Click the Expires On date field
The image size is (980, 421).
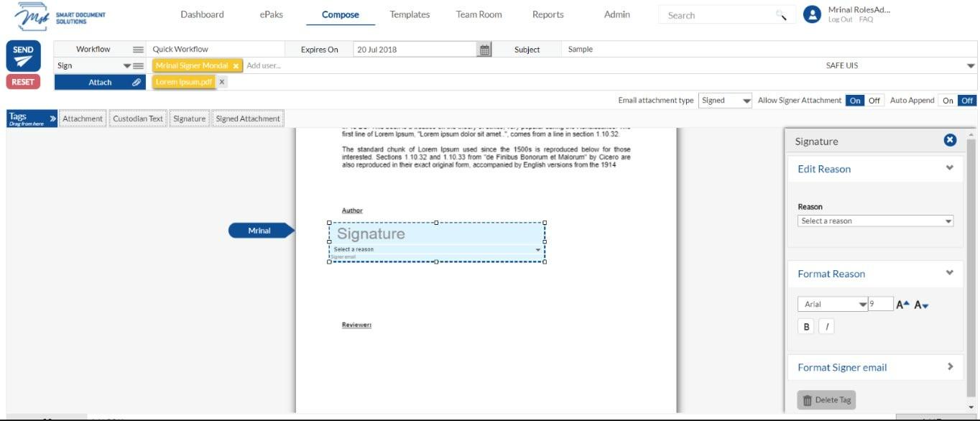tap(415, 50)
